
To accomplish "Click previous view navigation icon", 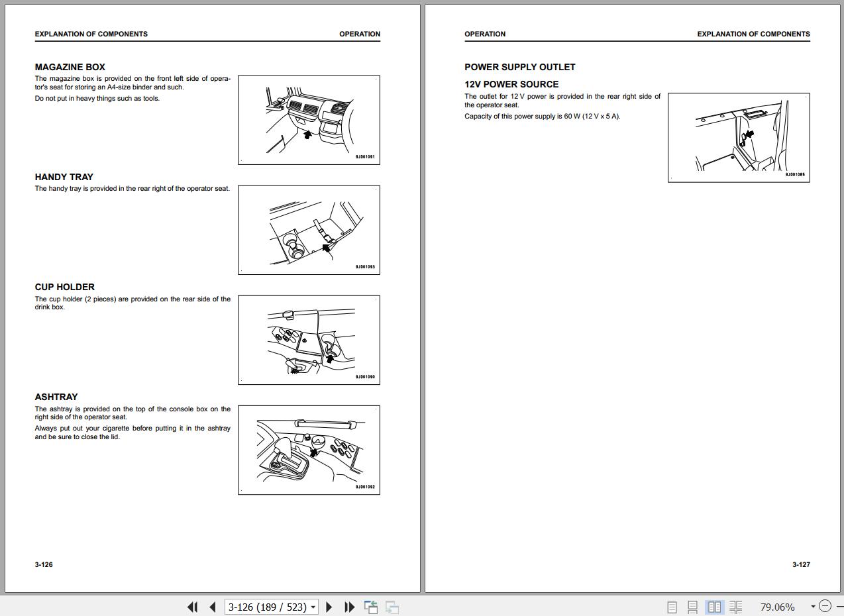I will click(x=371, y=607).
